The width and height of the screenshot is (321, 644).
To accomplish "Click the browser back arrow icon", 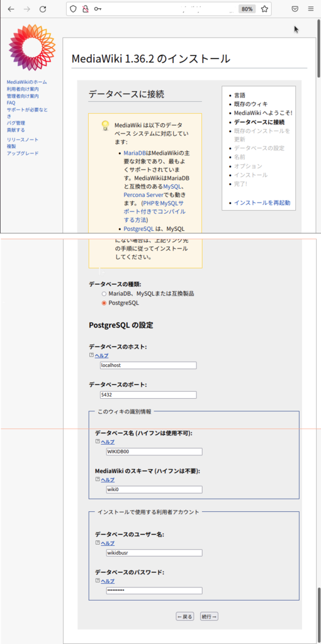I will click(11, 9).
